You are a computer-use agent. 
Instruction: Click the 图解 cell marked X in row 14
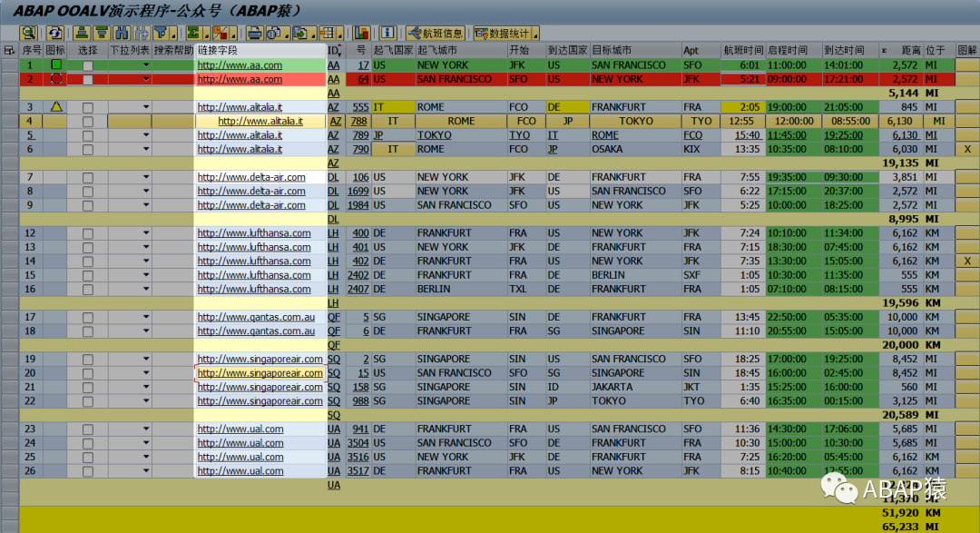967,261
